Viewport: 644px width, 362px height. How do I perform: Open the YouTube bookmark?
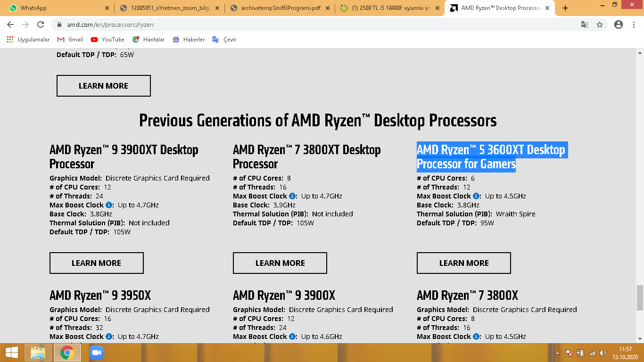107,40
